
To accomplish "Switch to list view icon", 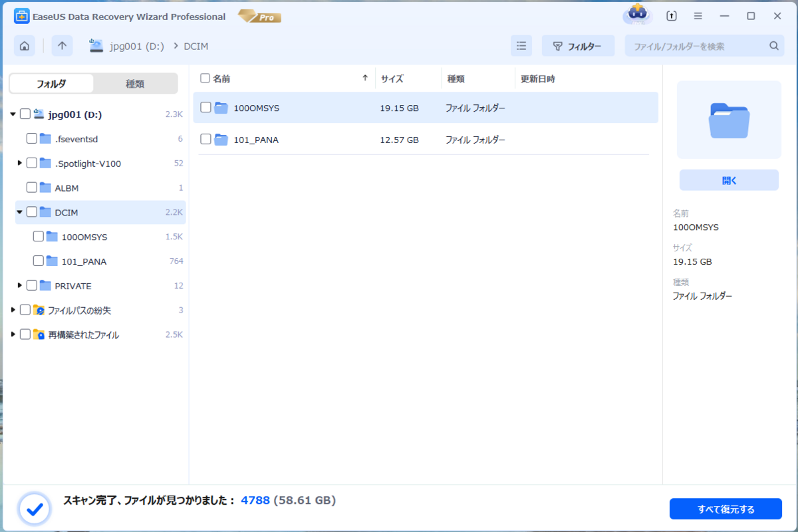I will click(x=521, y=46).
